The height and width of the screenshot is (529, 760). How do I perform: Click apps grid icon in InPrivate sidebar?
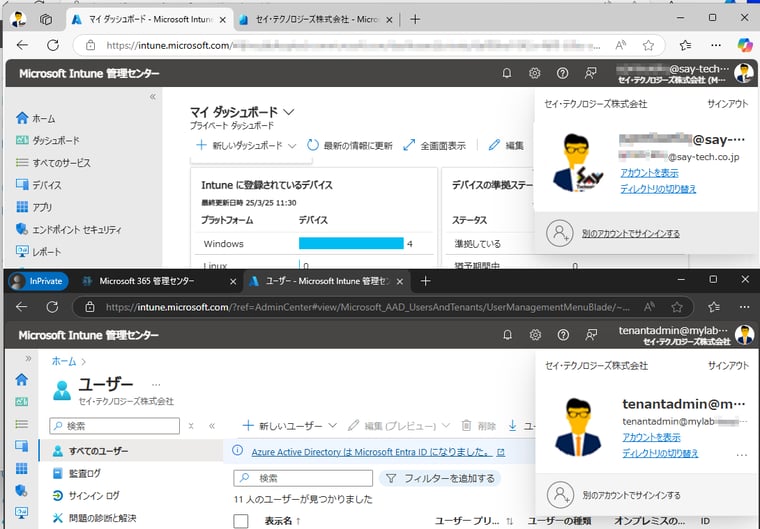point(22,468)
